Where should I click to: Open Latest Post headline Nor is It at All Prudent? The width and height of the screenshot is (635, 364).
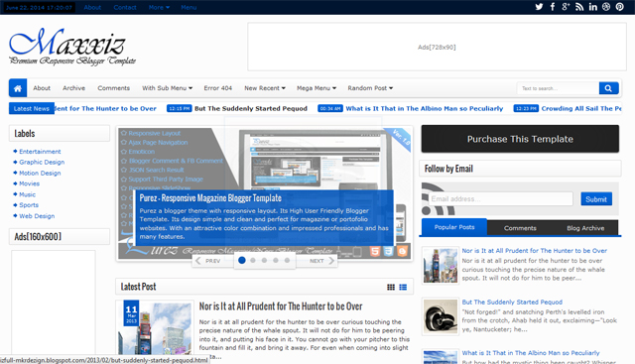280,306
